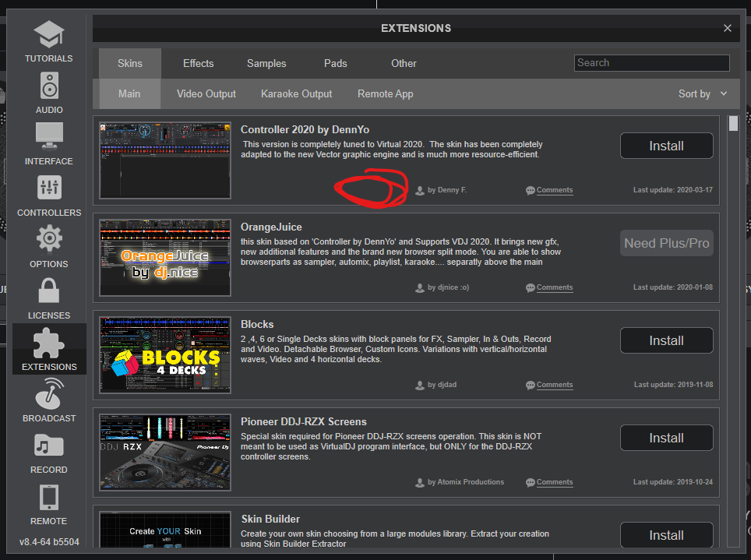
Task: Install Controller 2020 by DennYo skin
Action: pos(666,146)
